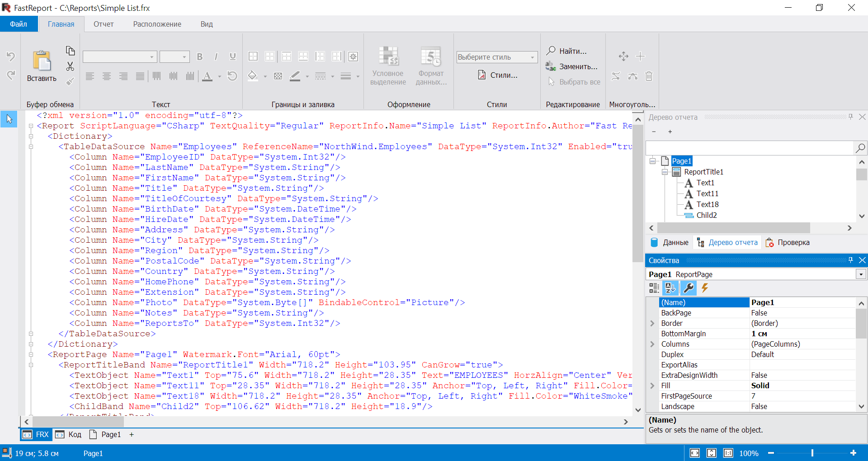Viewport: 868px width, 461px height.
Task: Click the Вставить paste button
Action: coord(42,66)
